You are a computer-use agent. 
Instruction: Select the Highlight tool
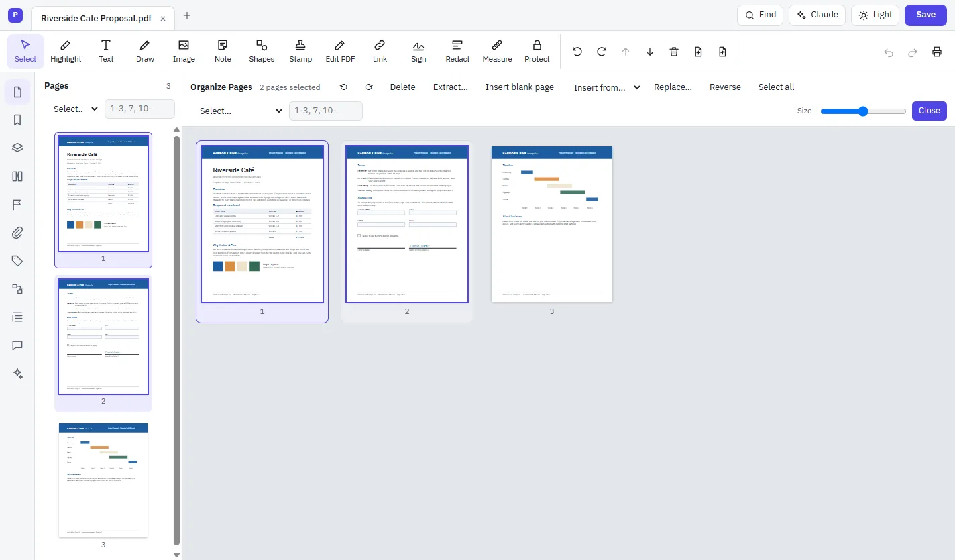click(66, 52)
